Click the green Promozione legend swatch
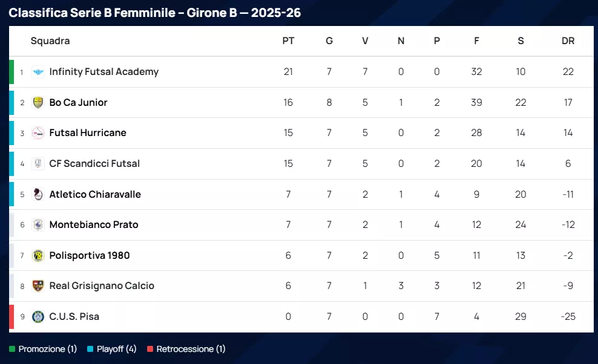The height and width of the screenshot is (364, 598). [12, 349]
